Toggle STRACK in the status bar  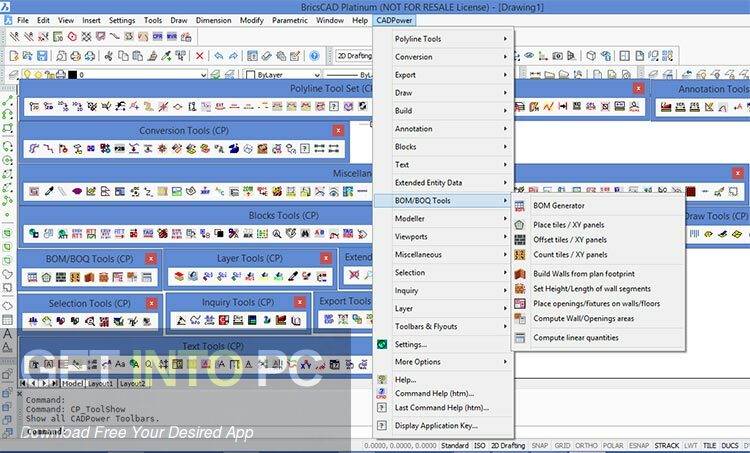pyautogui.click(x=666, y=445)
